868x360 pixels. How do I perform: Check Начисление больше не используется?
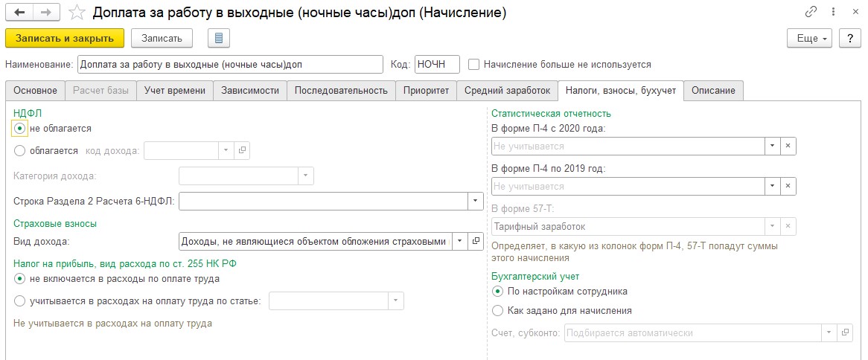coord(473,65)
